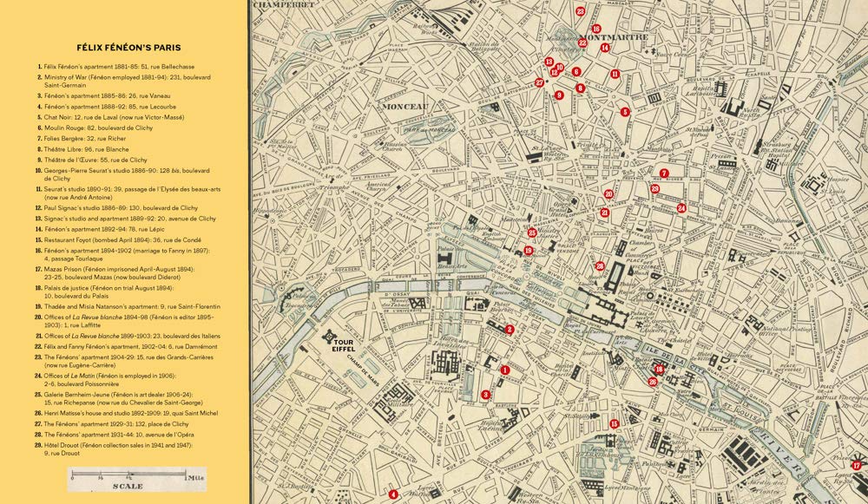Click marker 25 near the Ministry of Justice
This screenshot has width=868, height=504.
pyautogui.click(x=532, y=232)
